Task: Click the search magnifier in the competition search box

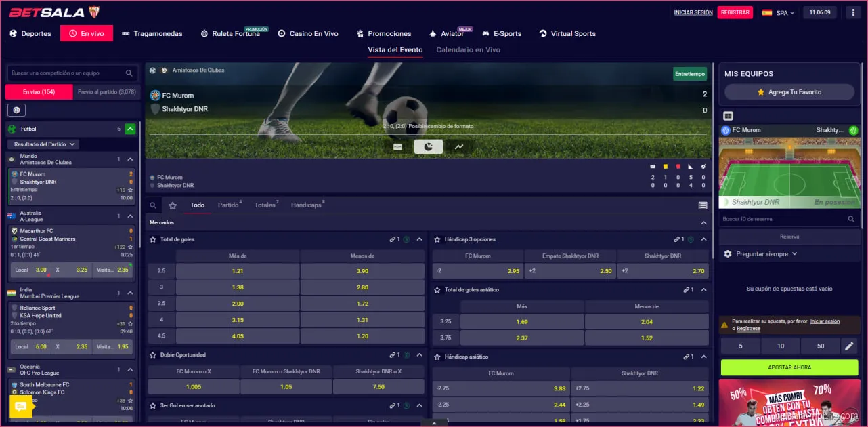Action: point(129,73)
